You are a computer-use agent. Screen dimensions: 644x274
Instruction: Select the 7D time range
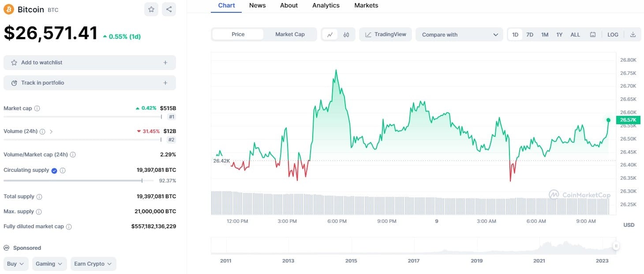coord(530,34)
